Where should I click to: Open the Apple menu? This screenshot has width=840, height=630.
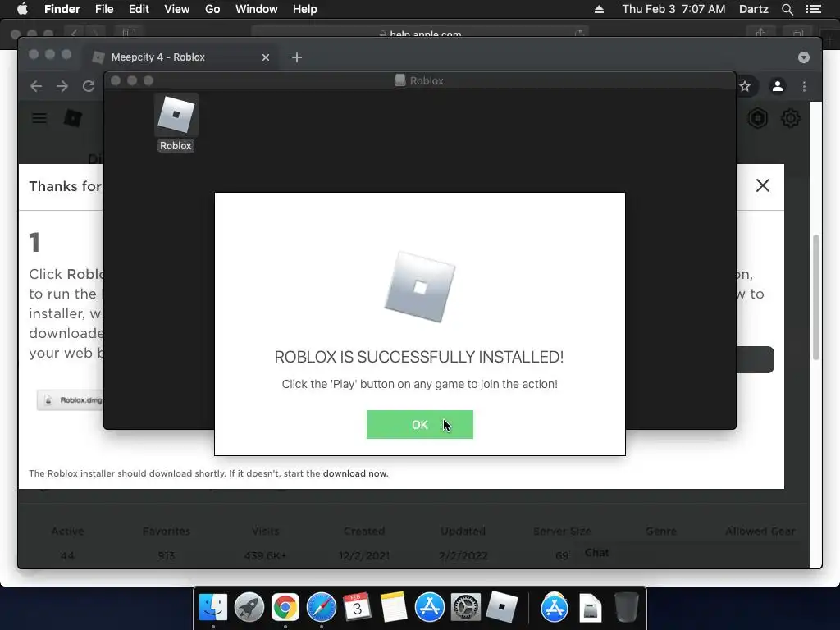click(x=22, y=9)
